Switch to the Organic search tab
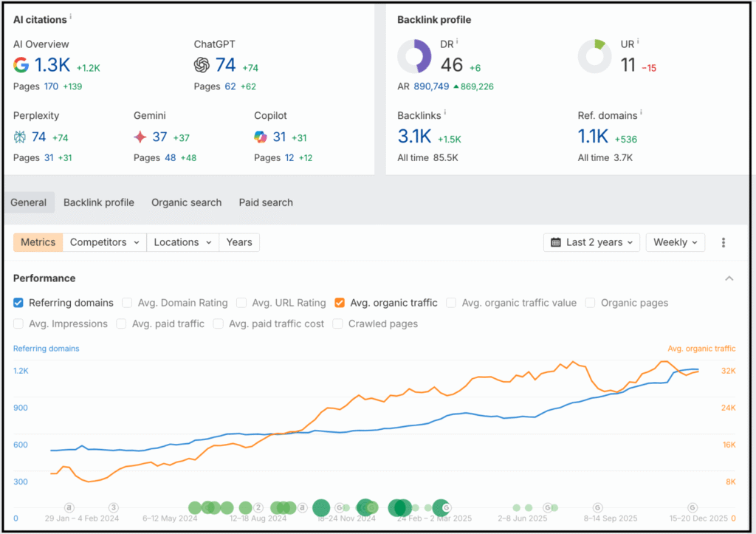This screenshot has width=756, height=534. coord(186,202)
